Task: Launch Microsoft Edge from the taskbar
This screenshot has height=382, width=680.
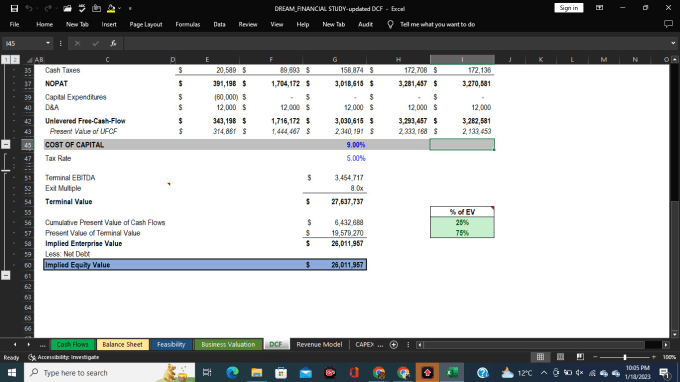Action: [x=232, y=372]
